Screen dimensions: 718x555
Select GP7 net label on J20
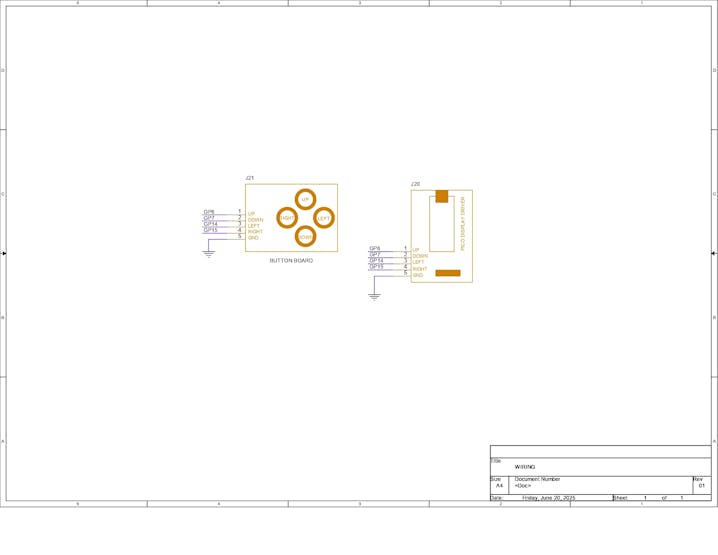[375, 254]
